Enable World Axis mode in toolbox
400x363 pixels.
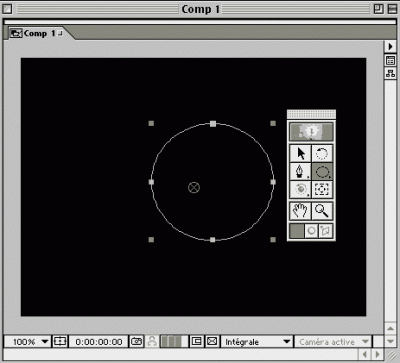pos(311,231)
